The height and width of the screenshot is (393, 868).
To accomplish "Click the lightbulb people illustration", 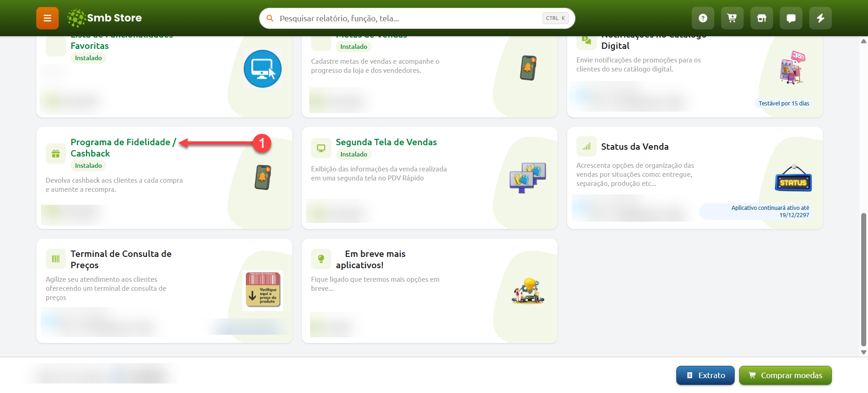I will pyautogui.click(x=528, y=290).
